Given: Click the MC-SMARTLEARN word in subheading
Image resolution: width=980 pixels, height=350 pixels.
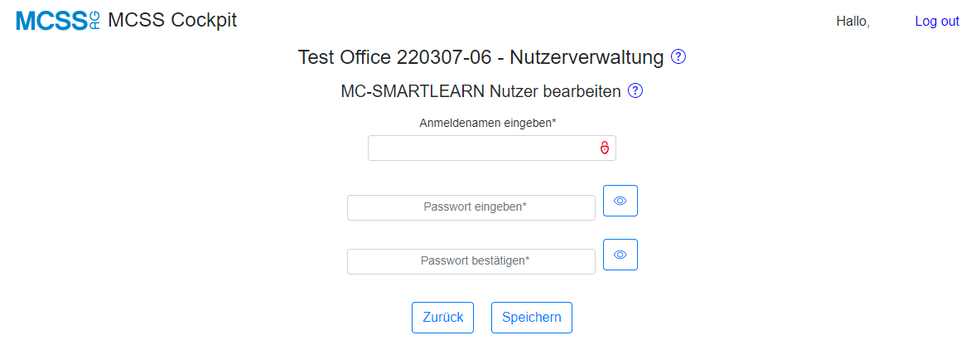Looking at the screenshot, I should click(413, 91).
